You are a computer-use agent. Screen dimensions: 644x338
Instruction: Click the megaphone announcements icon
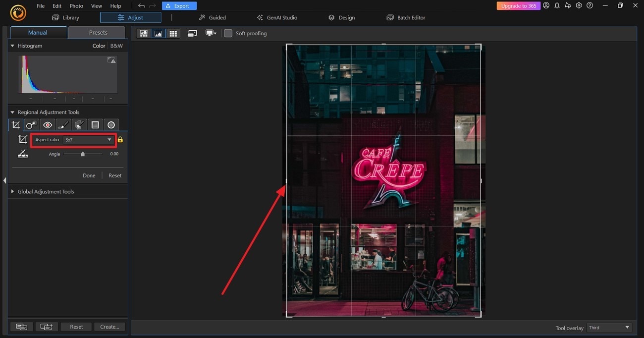click(568, 5)
